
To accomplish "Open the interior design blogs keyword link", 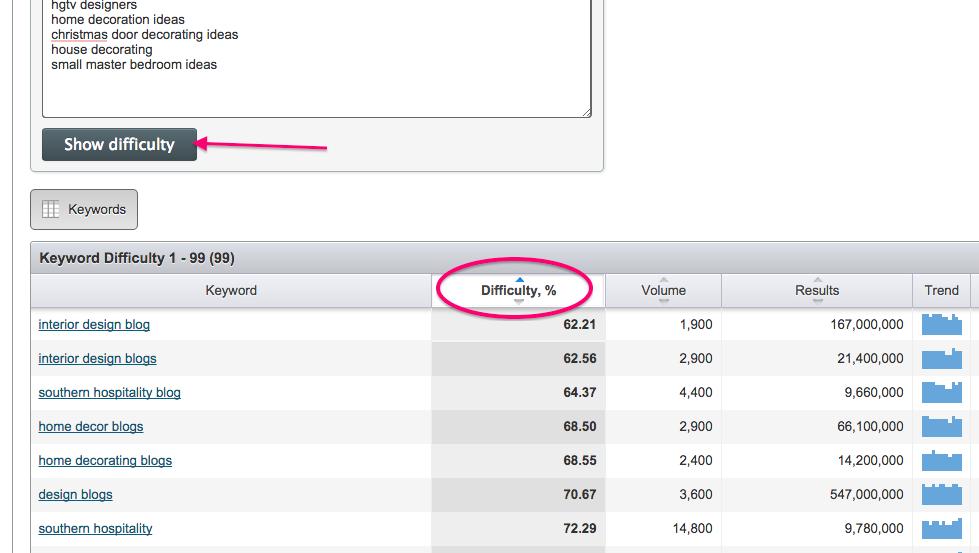I will click(97, 358).
